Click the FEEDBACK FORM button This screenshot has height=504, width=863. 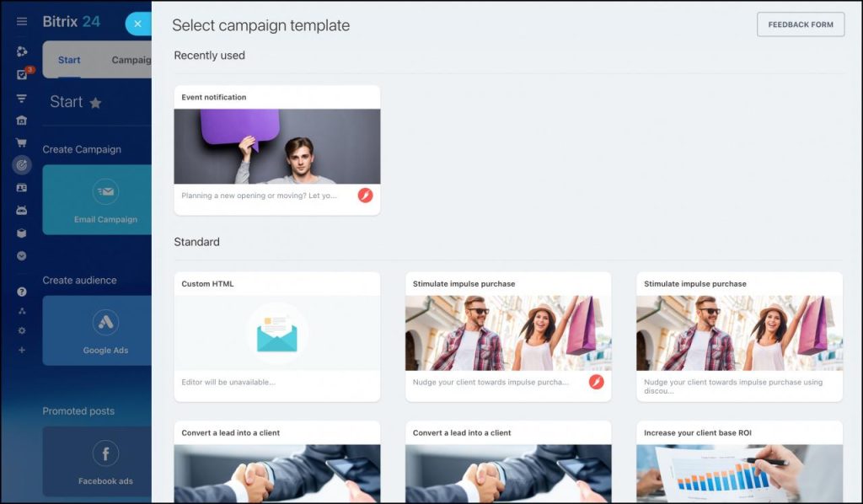801,24
